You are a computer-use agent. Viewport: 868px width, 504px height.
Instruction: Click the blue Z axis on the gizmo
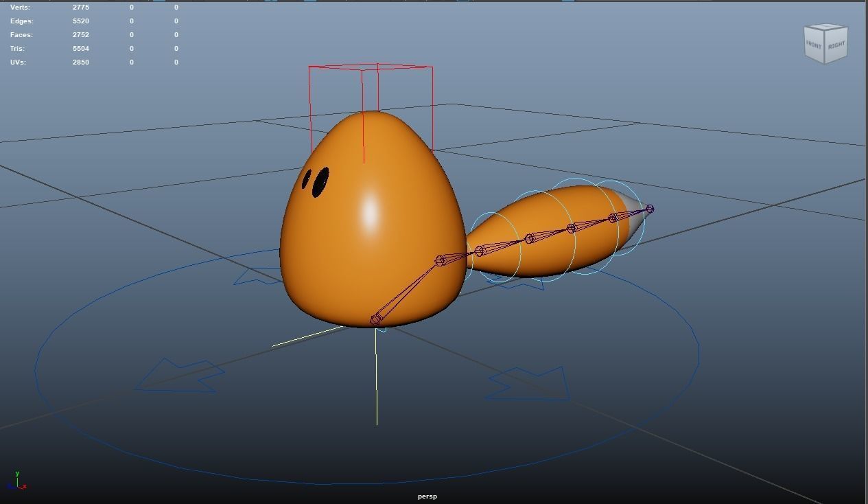[x=10, y=487]
